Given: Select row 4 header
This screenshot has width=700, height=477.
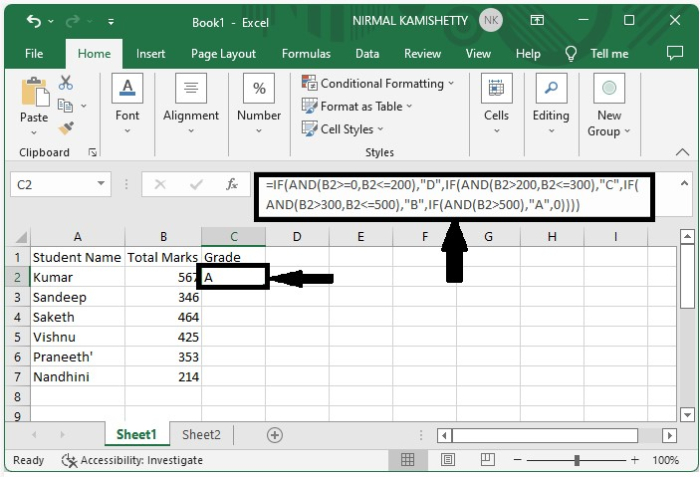Looking at the screenshot, I should coord(17,317).
